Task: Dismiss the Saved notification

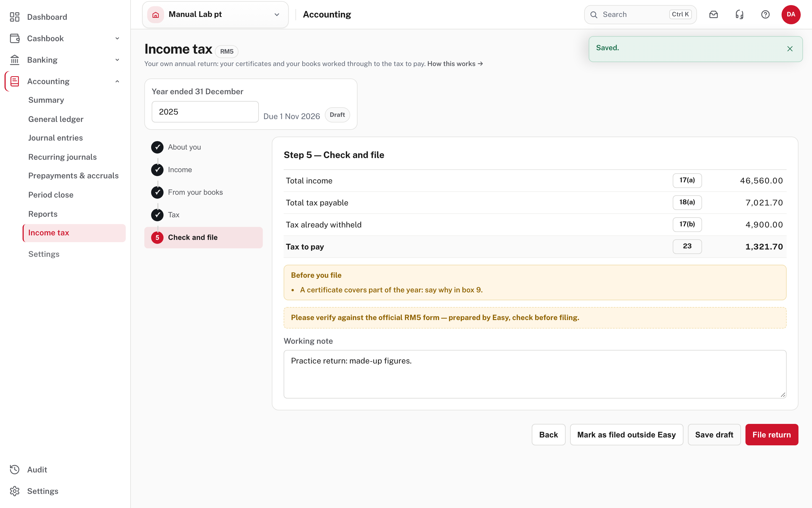Action: [x=790, y=49]
